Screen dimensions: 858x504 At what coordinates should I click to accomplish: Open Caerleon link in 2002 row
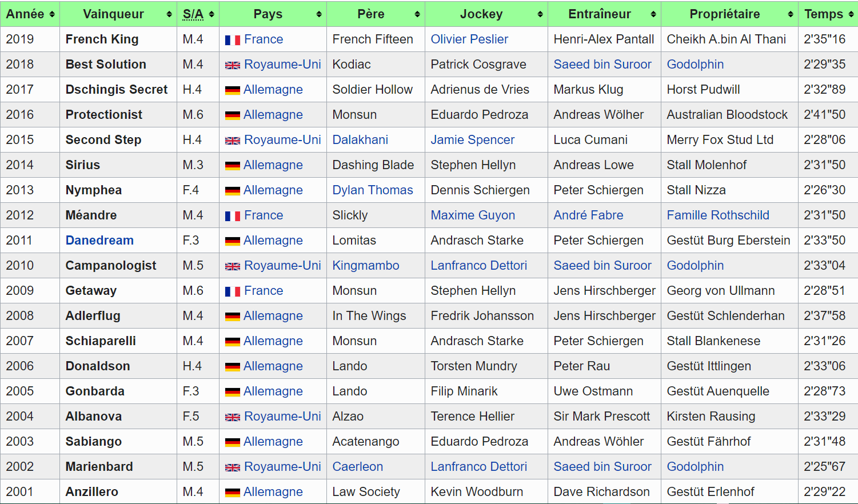tap(358, 467)
